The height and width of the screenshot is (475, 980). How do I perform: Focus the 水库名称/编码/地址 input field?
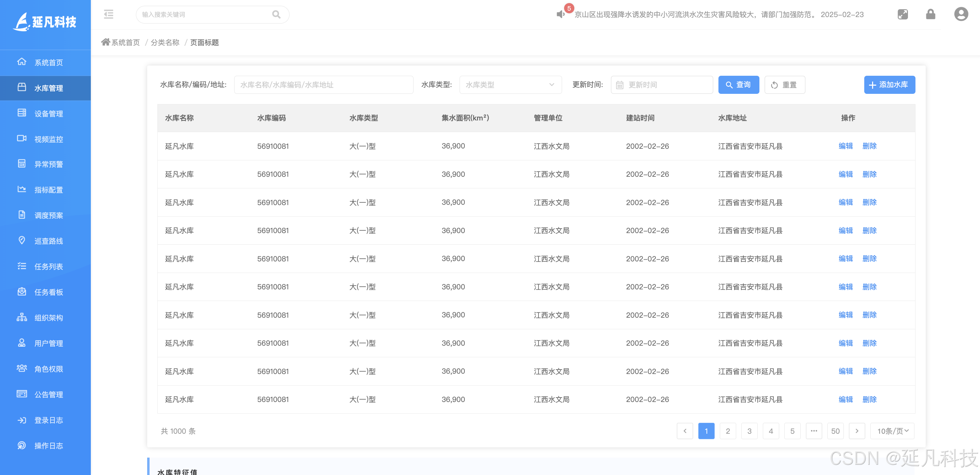(x=323, y=85)
